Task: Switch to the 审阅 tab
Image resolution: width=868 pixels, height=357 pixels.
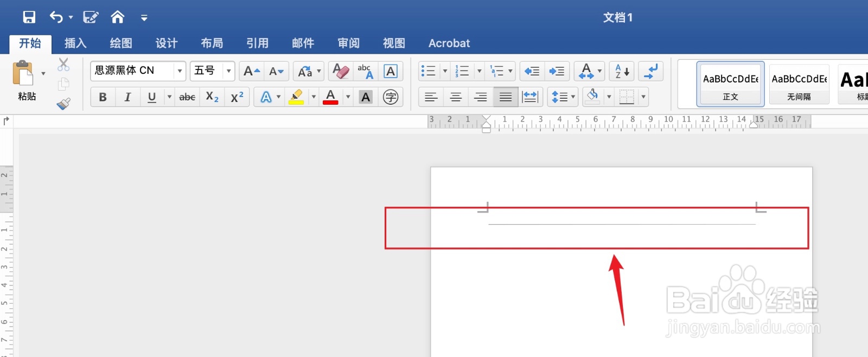Action: (349, 43)
